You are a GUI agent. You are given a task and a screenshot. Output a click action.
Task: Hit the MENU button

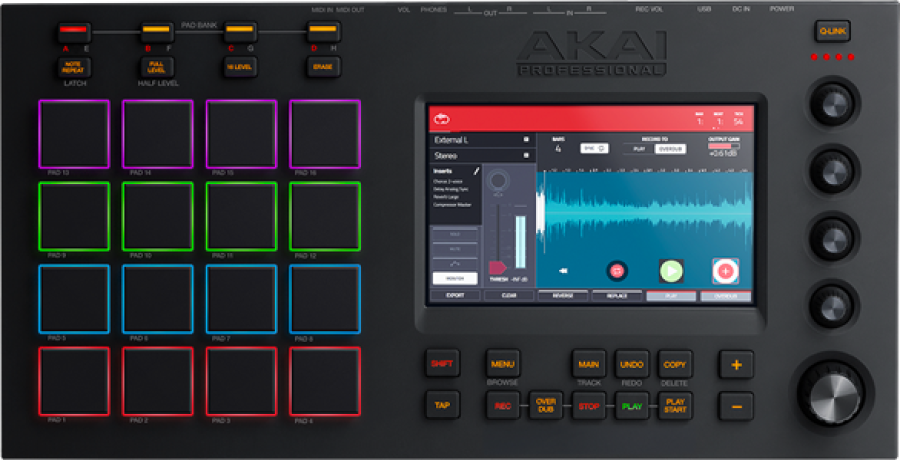coord(503,364)
